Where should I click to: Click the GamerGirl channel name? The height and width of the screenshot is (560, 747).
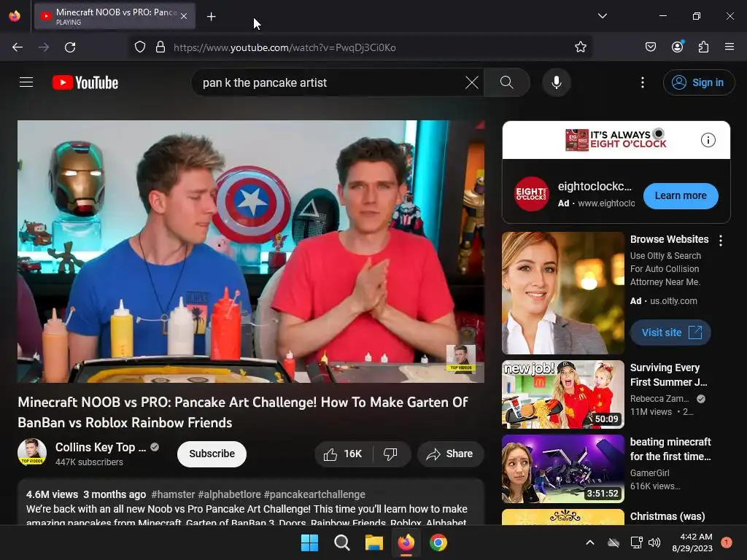pyautogui.click(x=649, y=472)
